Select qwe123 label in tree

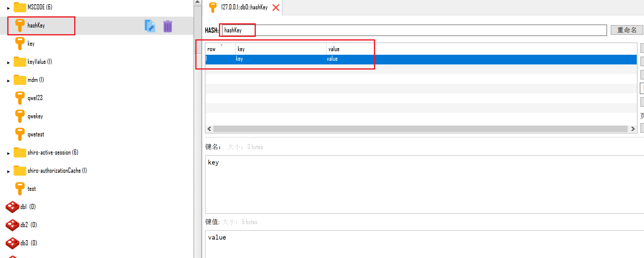[x=35, y=98]
